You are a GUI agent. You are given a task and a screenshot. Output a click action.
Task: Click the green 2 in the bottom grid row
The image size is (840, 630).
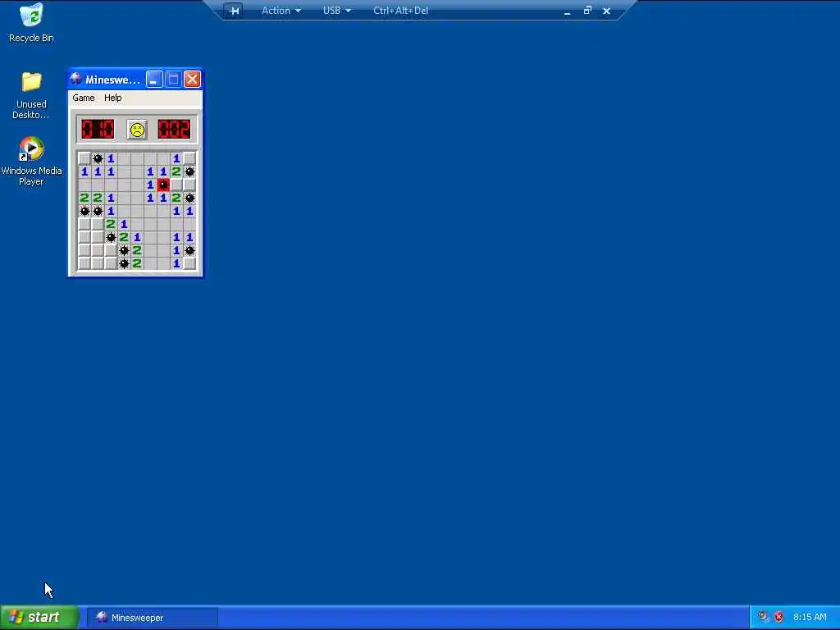(x=137, y=263)
